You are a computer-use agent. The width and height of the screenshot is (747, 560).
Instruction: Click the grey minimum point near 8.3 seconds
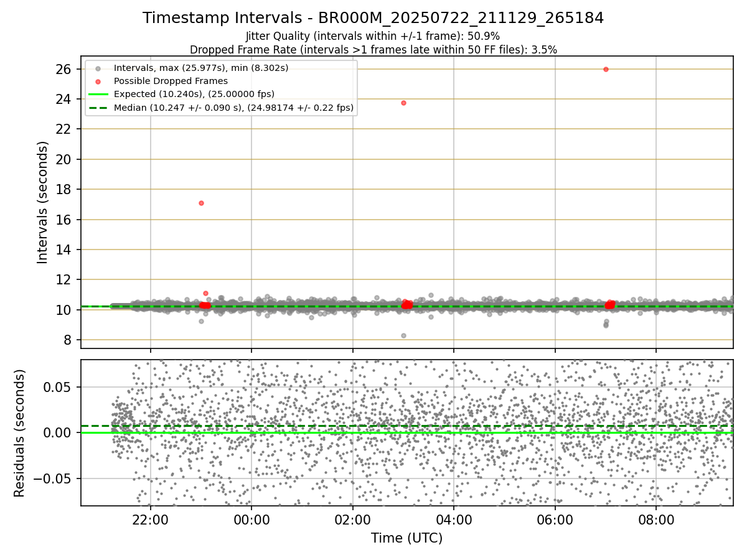[x=403, y=335]
